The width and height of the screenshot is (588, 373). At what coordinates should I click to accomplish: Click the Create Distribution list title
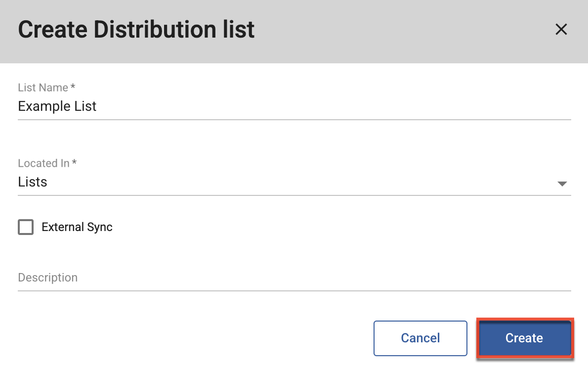(x=136, y=29)
